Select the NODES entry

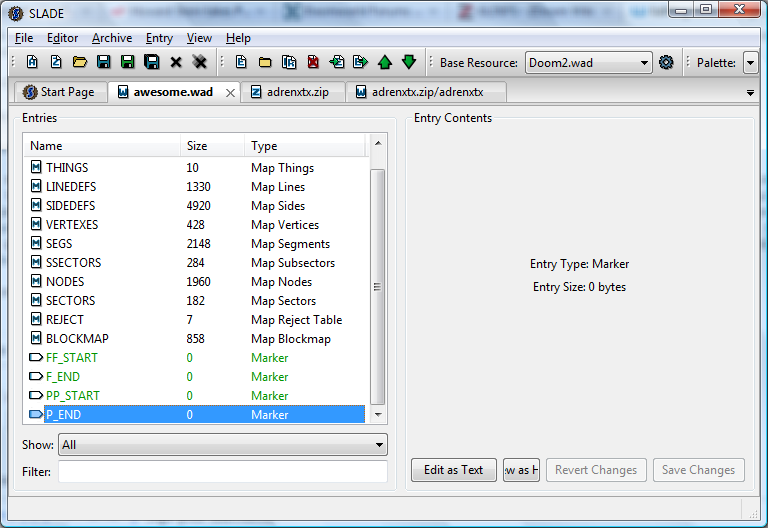coord(195,282)
